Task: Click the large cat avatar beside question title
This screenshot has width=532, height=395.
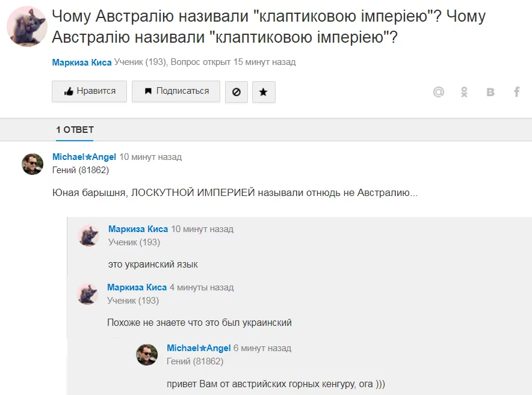Action: point(27,26)
